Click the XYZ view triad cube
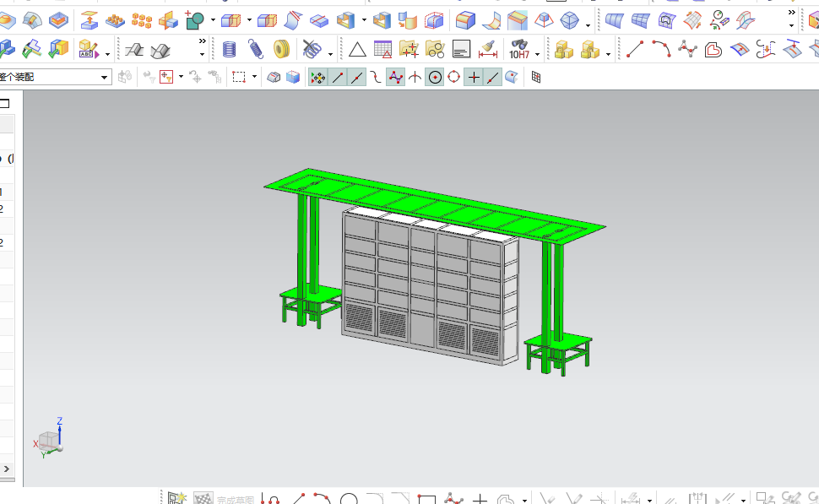Screen dimensions: 819x504 [x=49, y=442]
